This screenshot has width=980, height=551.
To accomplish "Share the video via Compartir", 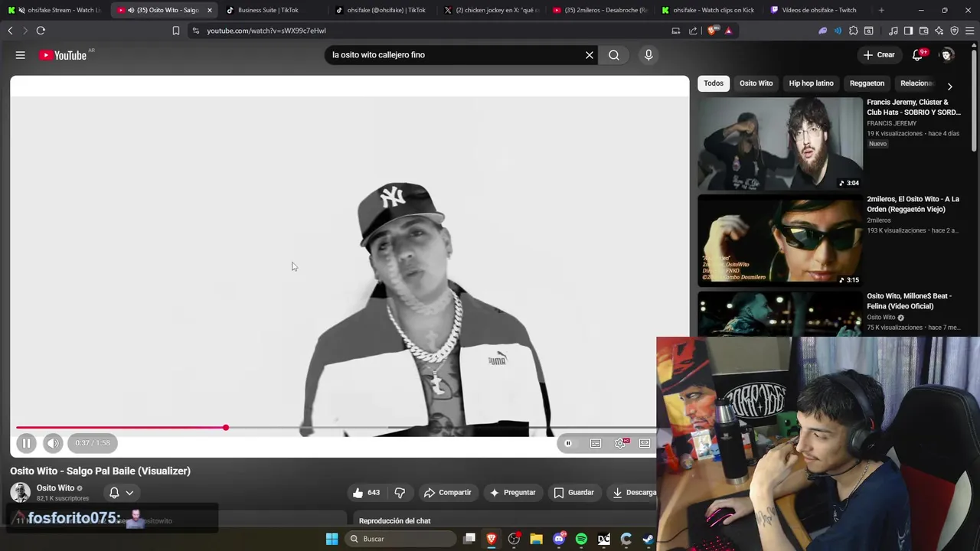I will coord(448,493).
